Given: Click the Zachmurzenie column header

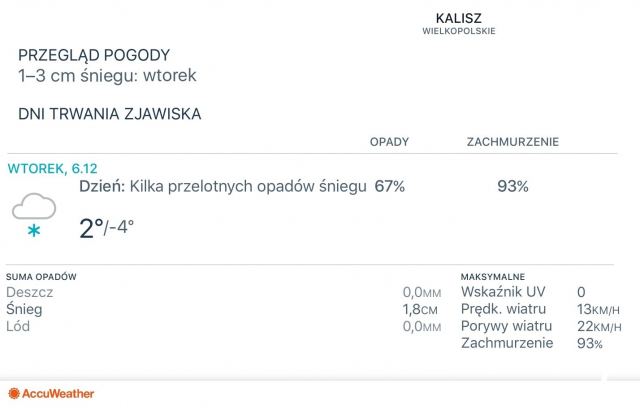Looking at the screenshot, I should 512,142.
